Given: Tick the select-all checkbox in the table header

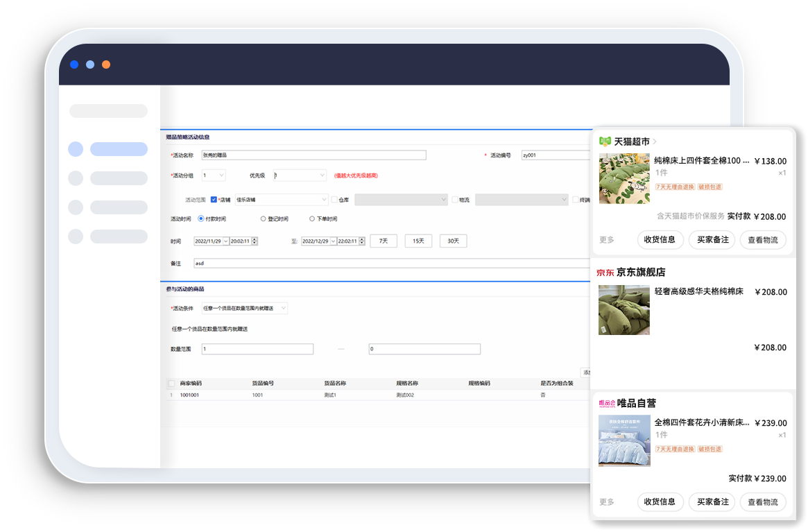Looking at the screenshot, I should click(171, 384).
